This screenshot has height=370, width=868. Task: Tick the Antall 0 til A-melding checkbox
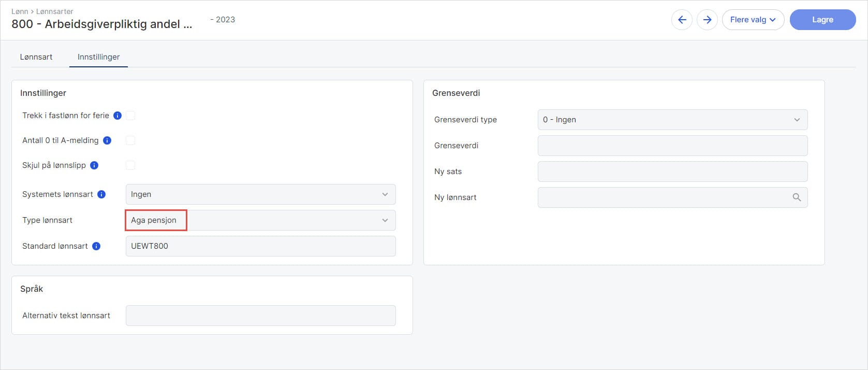(x=130, y=140)
